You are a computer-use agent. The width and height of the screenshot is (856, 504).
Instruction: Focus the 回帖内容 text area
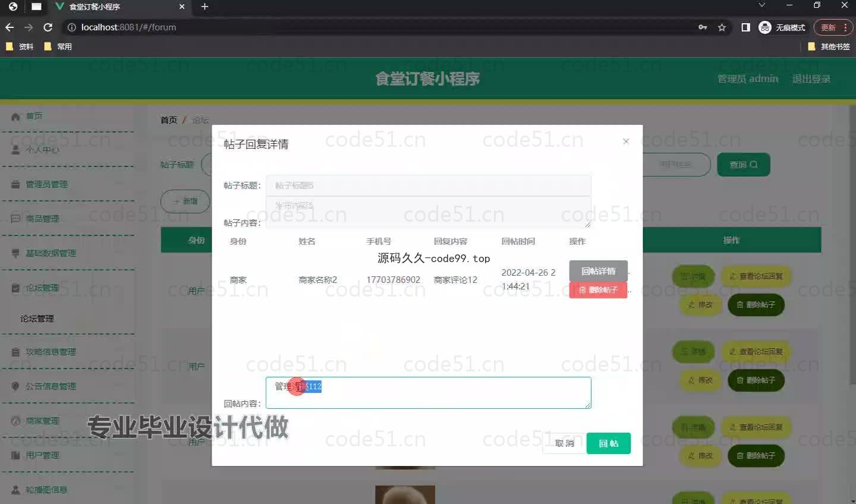tap(429, 392)
